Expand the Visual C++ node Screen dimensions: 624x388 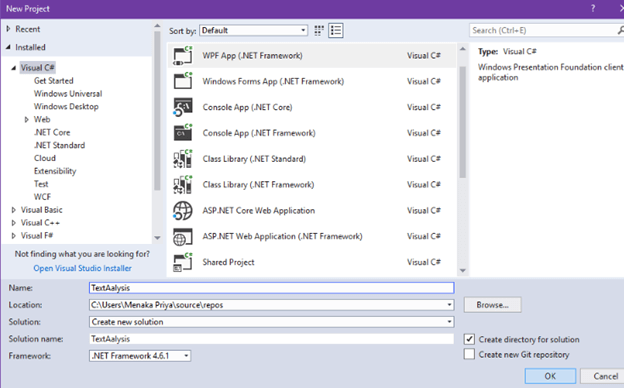tap(14, 223)
